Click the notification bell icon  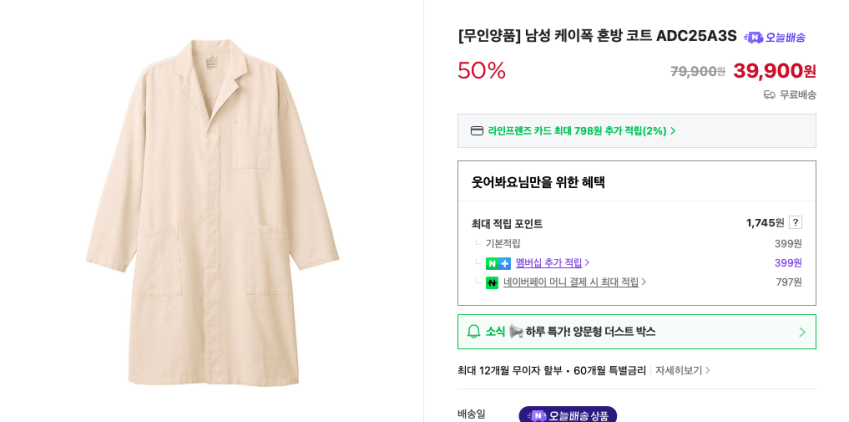click(474, 331)
